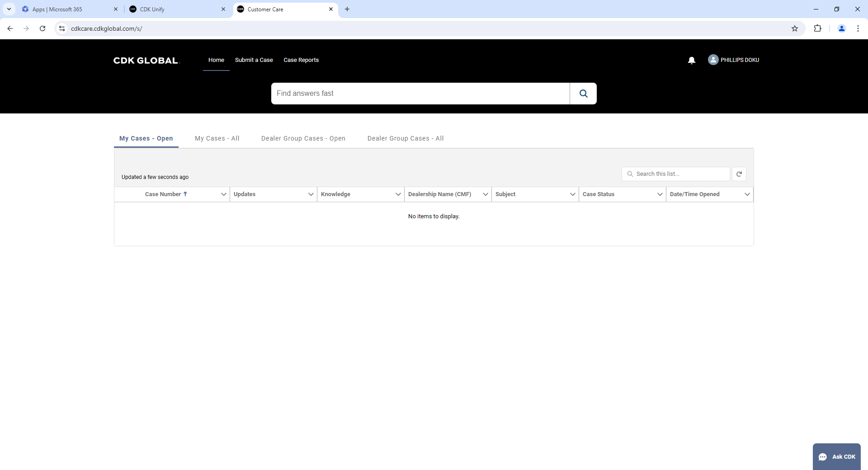Click the Search this list field
The height and width of the screenshot is (470, 868).
point(676,174)
